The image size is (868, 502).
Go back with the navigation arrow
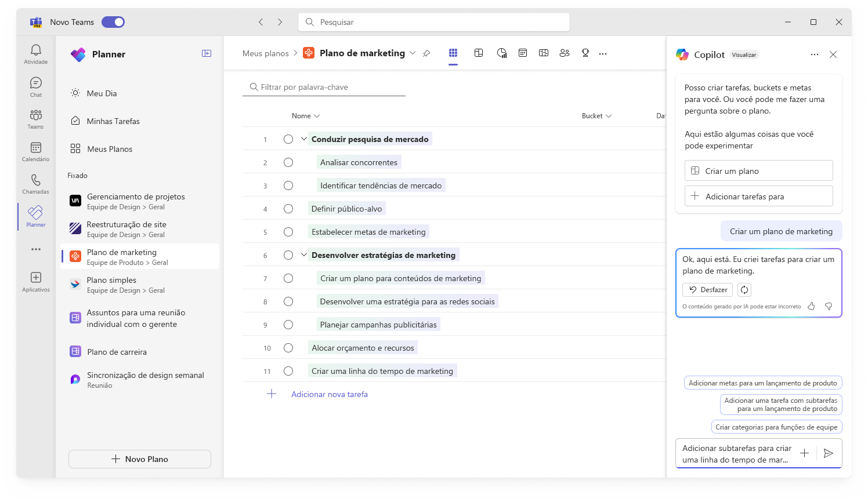[261, 22]
